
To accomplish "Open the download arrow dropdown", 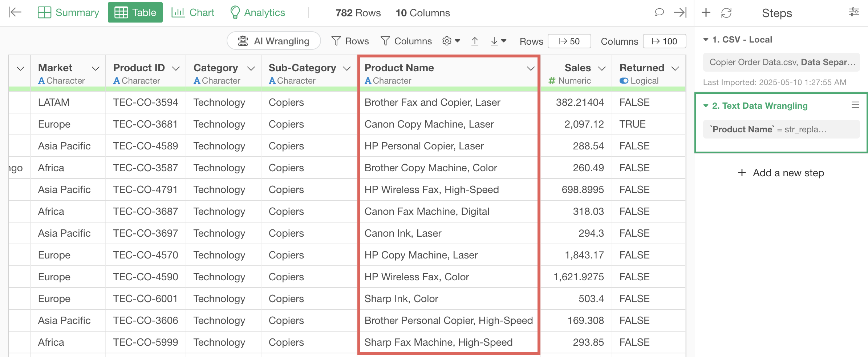I will (x=498, y=41).
